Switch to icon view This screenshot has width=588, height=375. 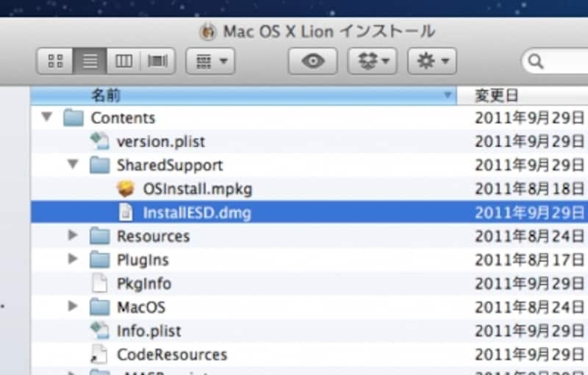pos(55,61)
